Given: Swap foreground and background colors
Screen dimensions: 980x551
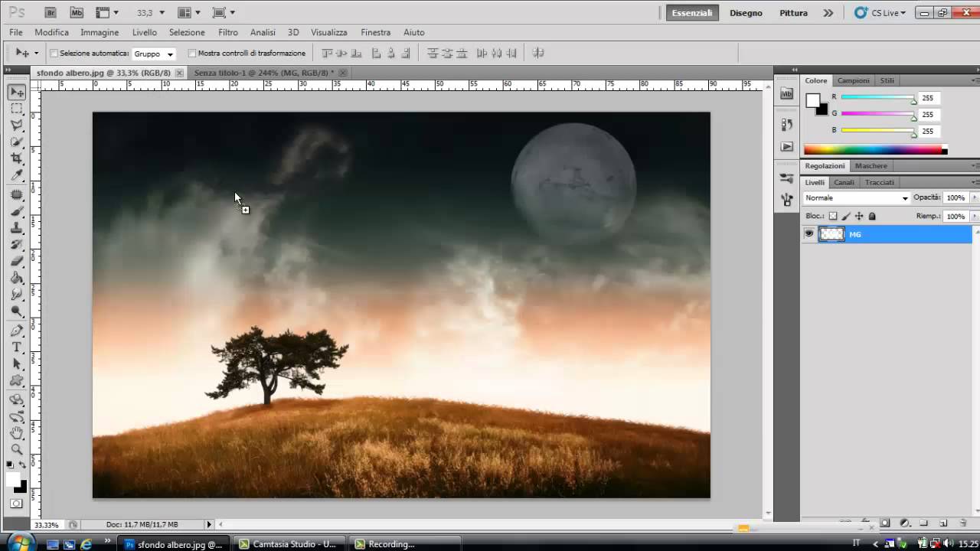Looking at the screenshot, I should [23, 465].
